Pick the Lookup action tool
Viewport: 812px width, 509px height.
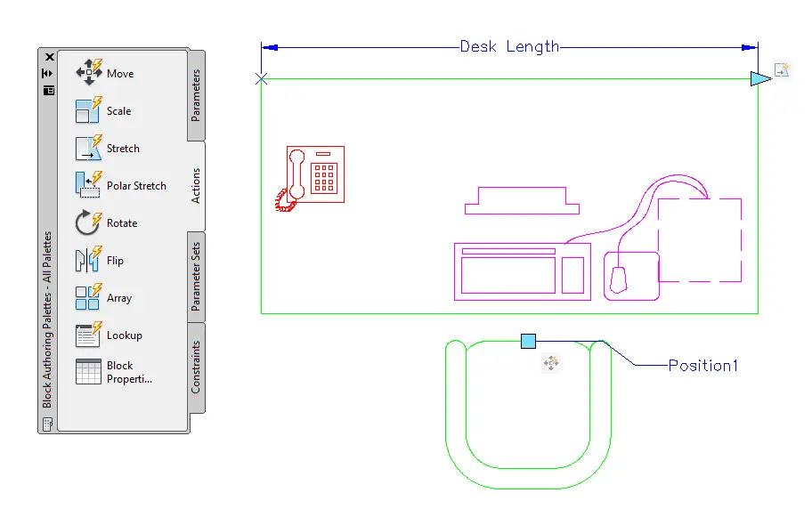coord(89,335)
